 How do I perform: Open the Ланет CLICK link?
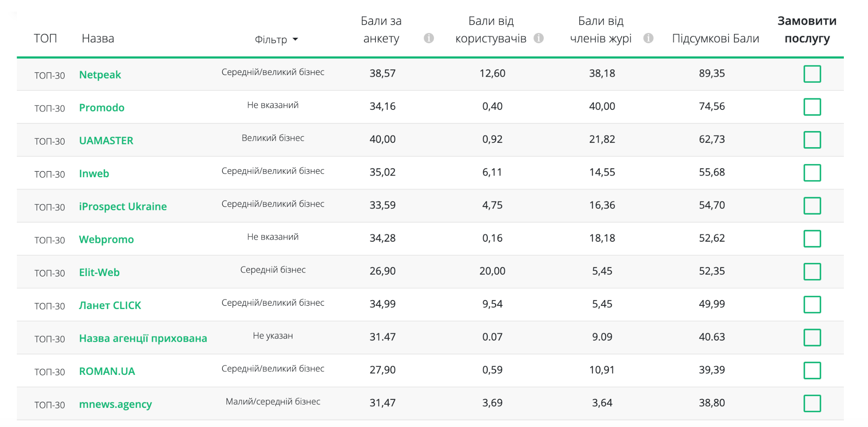(x=110, y=305)
